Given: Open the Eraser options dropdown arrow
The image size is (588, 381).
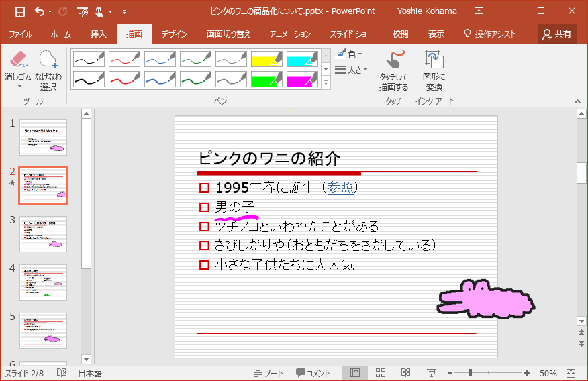Looking at the screenshot, I should (x=19, y=87).
